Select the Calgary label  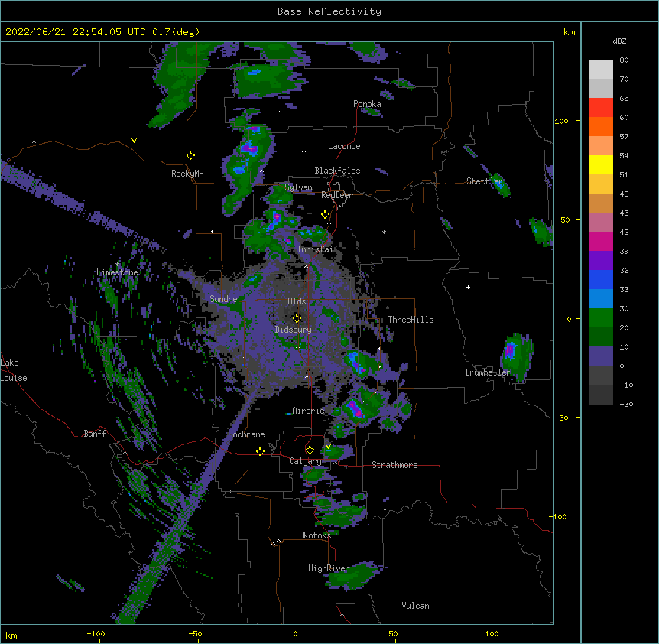(305, 461)
